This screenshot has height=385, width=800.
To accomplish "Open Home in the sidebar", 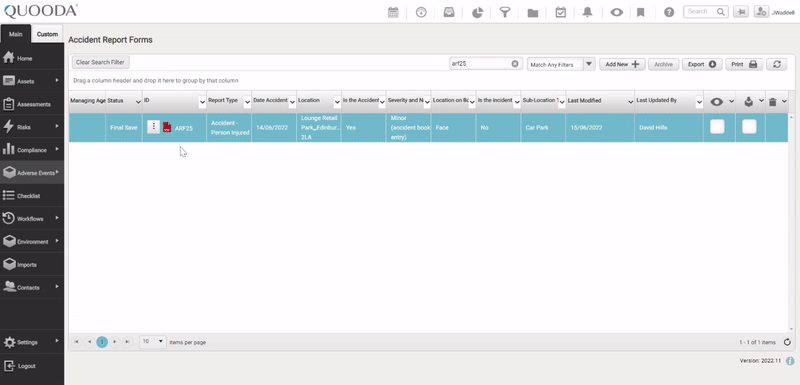I will pyautogui.click(x=32, y=59).
